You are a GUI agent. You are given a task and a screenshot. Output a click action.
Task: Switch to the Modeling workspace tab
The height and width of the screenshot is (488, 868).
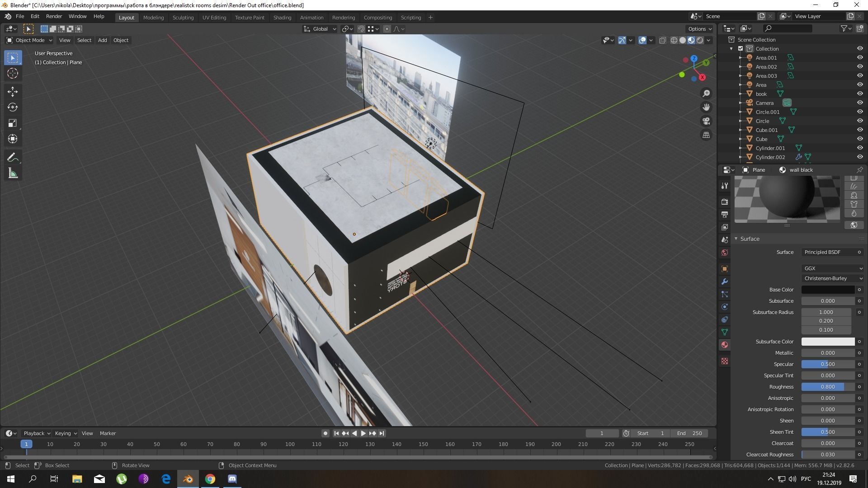(153, 18)
